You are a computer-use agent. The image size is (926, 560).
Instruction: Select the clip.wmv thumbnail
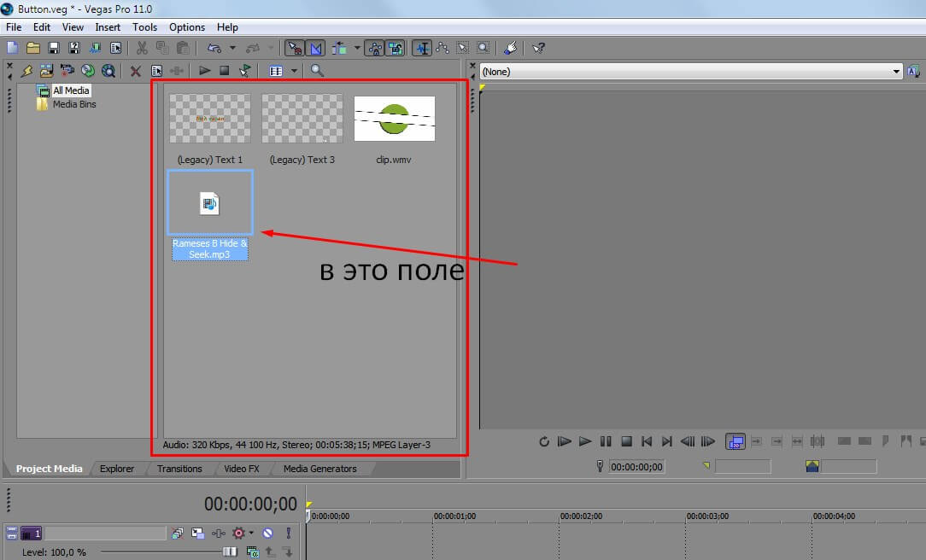point(395,119)
